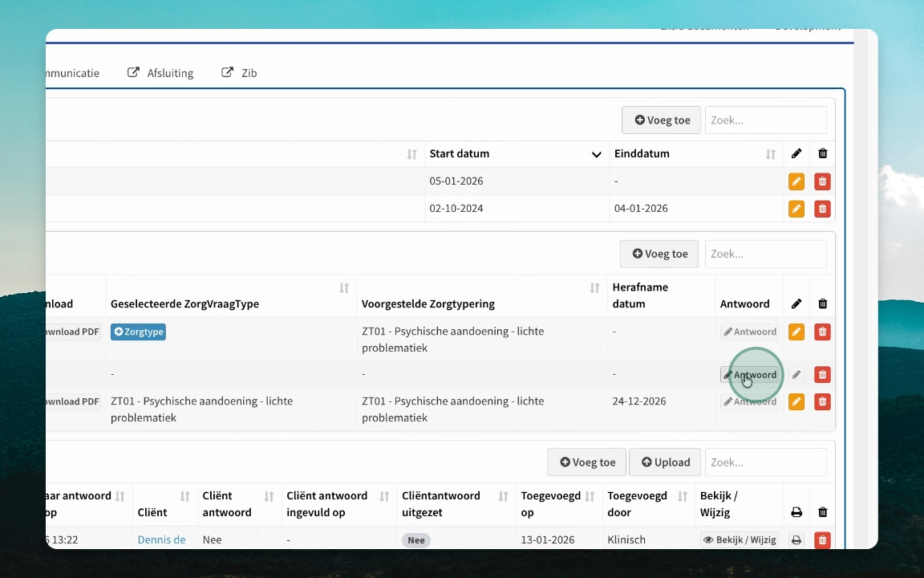Viewport: 924px width, 578px height.
Task: Edit the row with Herafname datum 24-12-2026
Action: click(796, 401)
